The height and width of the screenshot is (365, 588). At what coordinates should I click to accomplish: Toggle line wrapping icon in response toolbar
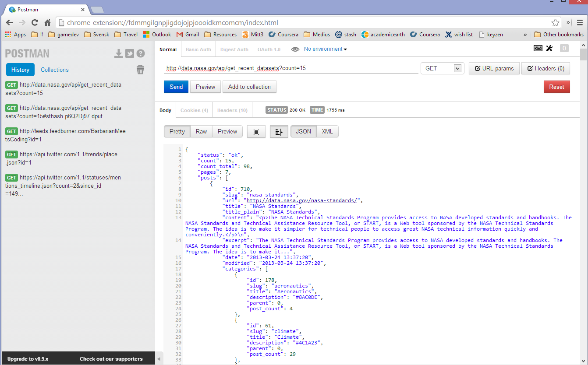pyautogui.click(x=279, y=132)
